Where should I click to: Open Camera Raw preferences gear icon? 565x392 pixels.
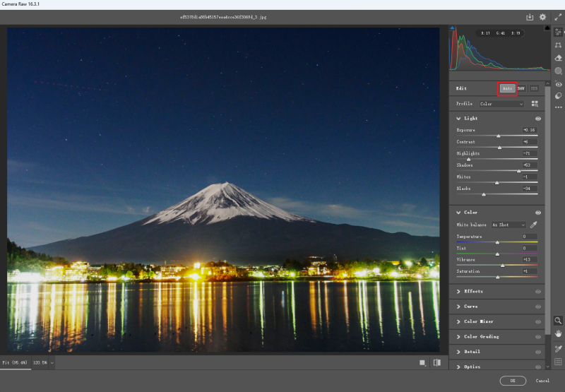pos(542,17)
